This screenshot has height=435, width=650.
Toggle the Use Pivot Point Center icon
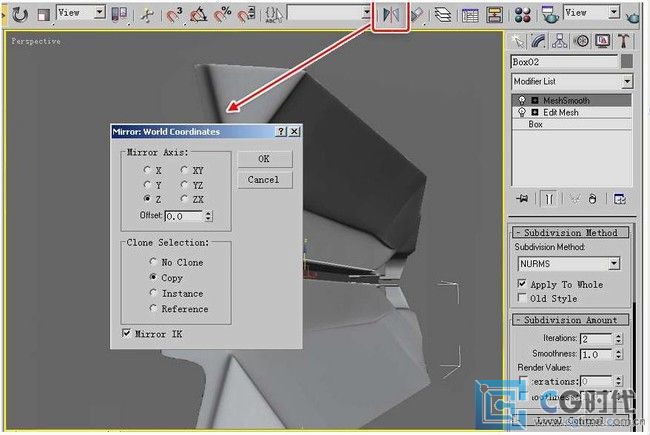(x=119, y=15)
